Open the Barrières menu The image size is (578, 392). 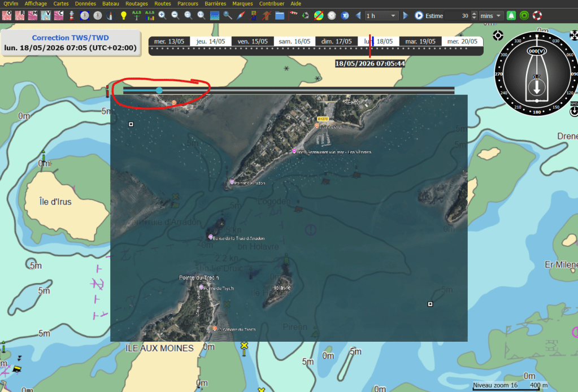[x=215, y=4]
